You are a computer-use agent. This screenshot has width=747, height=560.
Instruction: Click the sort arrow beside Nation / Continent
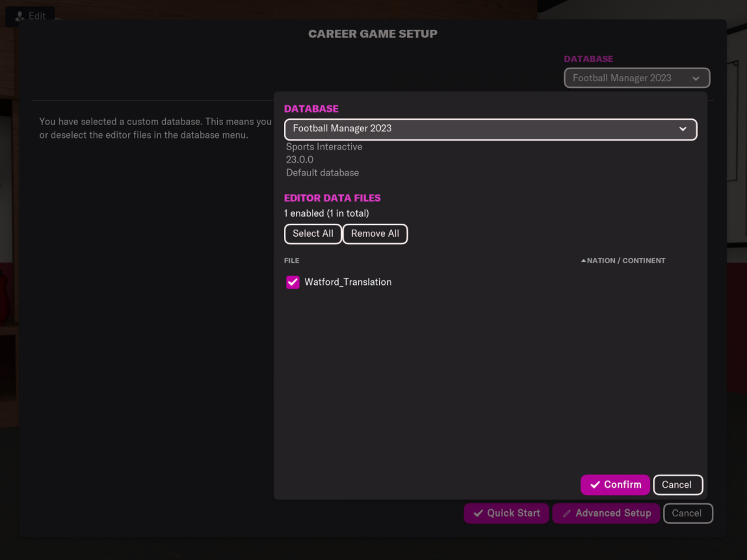coord(583,261)
